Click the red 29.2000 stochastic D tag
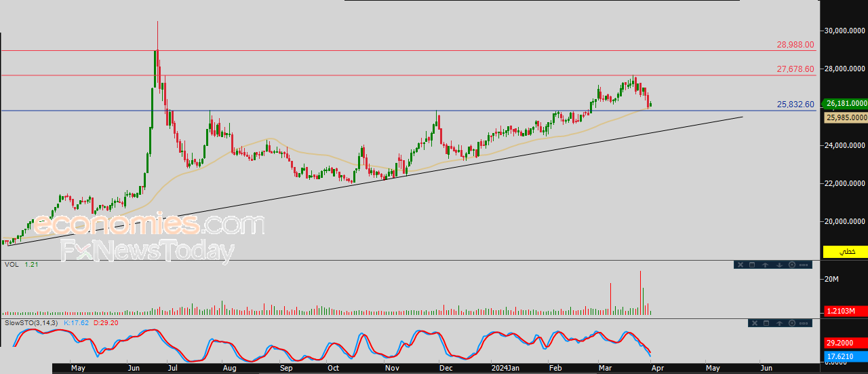Screen dimensions: 868x374 846,344
